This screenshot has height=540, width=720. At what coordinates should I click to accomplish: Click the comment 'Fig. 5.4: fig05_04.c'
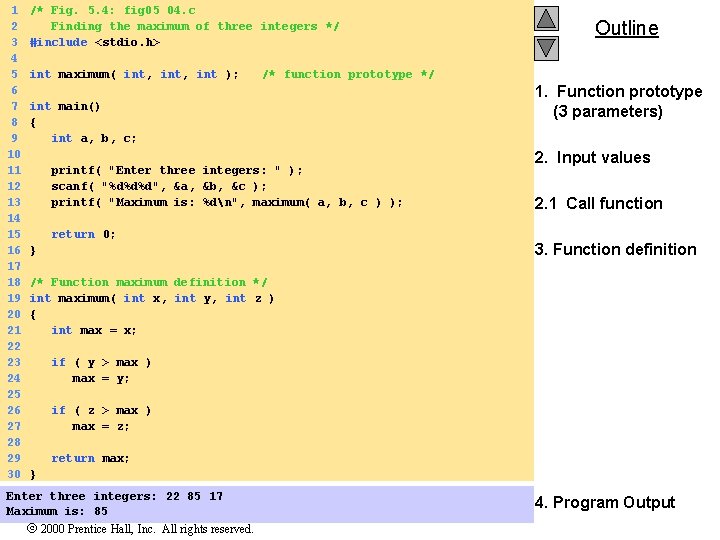pos(112,10)
